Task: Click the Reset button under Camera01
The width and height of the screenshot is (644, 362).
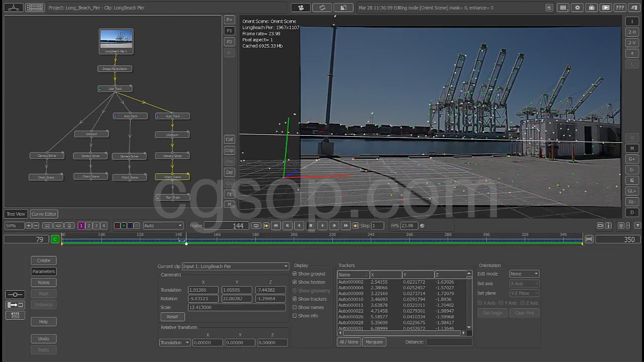Action: (x=173, y=317)
